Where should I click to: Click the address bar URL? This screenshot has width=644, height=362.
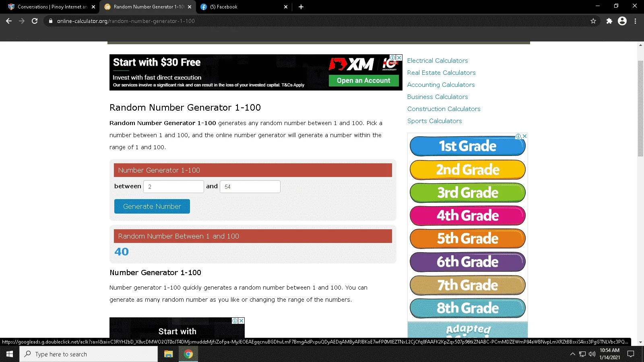click(126, 21)
